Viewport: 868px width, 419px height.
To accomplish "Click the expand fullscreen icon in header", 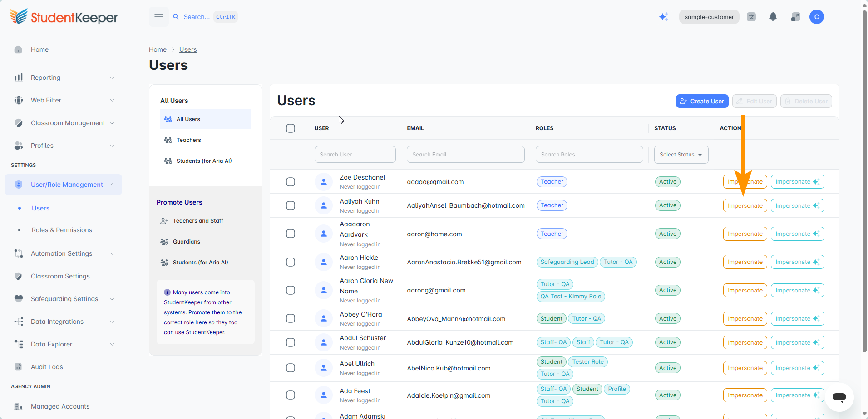I will 795,17.
